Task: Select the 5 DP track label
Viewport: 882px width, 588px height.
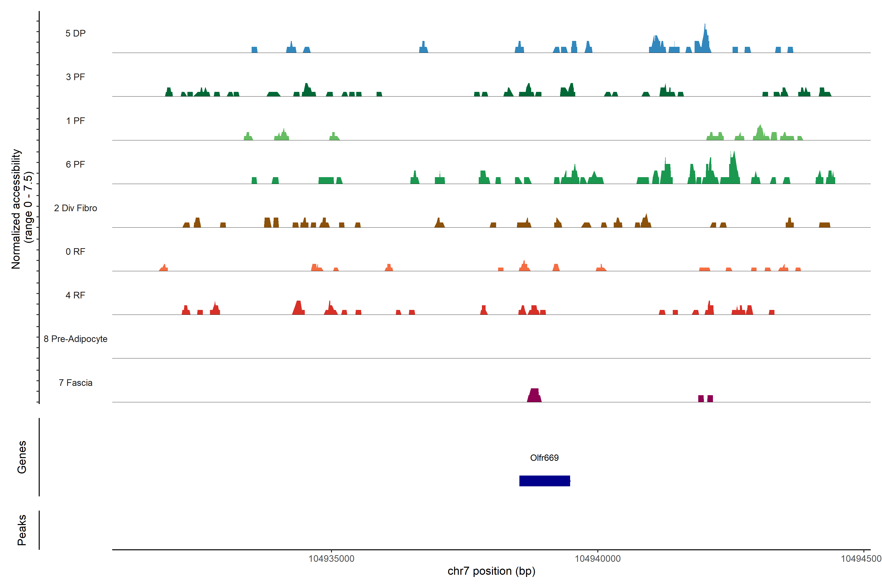Action: point(75,33)
